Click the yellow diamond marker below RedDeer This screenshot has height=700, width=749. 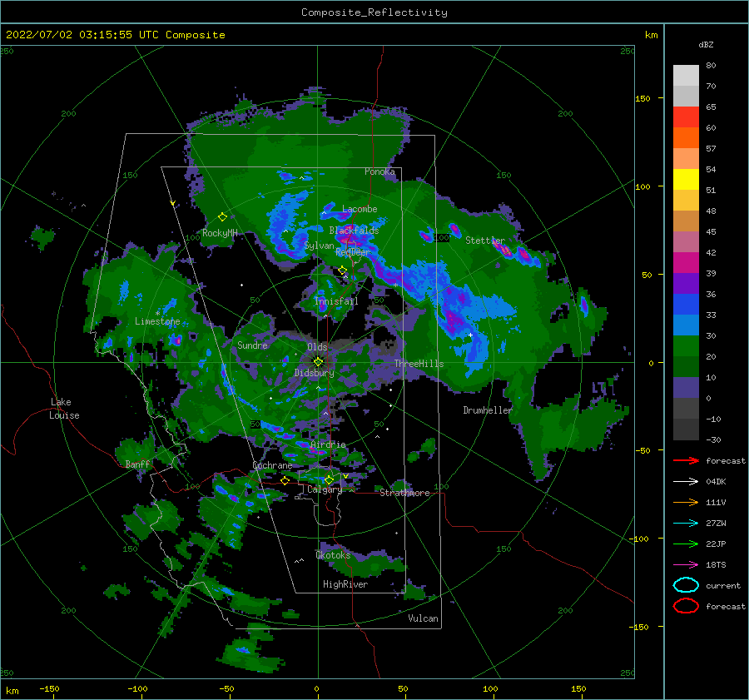coord(342,271)
